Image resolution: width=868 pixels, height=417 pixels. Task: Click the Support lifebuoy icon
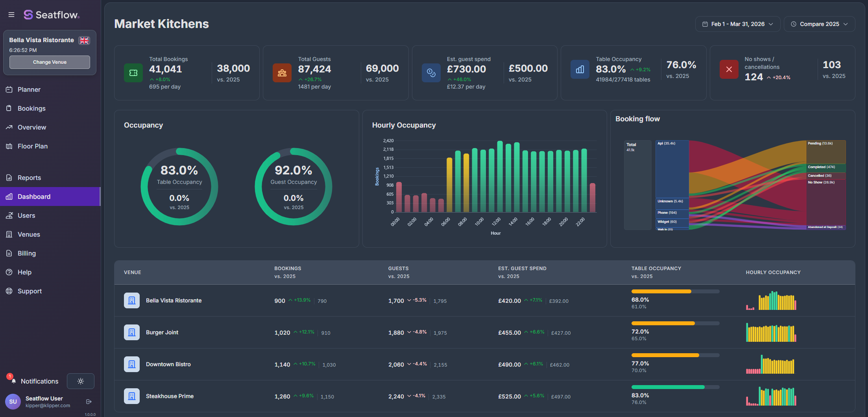9,291
